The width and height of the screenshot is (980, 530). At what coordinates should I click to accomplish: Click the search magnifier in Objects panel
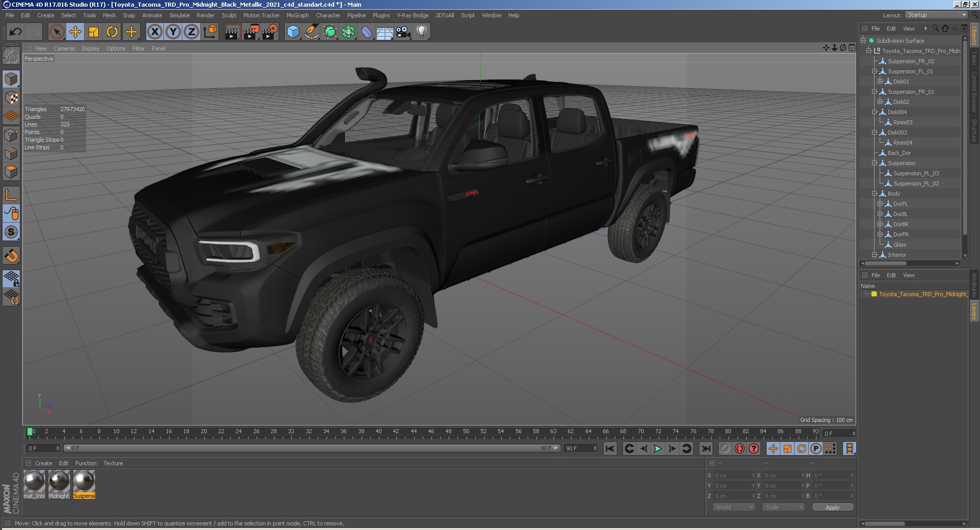click(x=936, y=29)
